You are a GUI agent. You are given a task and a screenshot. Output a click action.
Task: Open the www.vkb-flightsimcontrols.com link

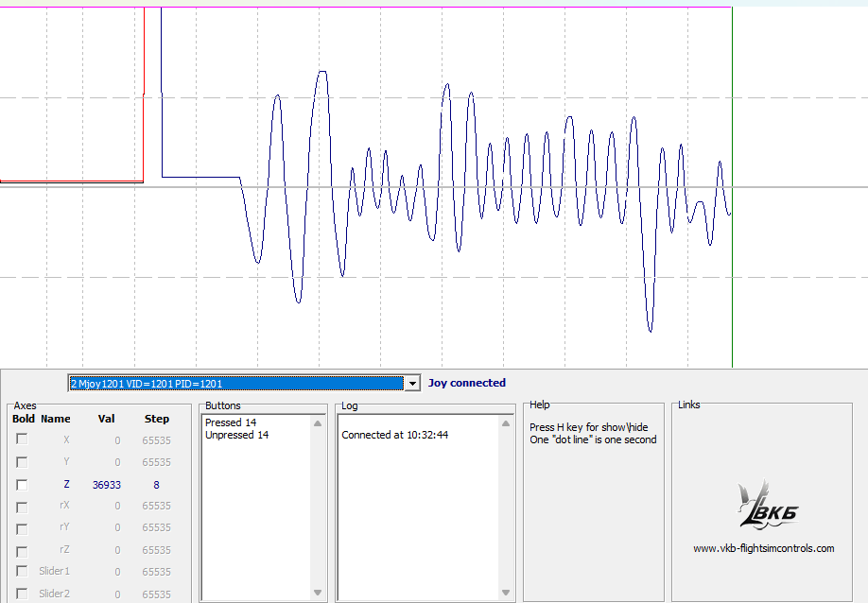[x=763, y=548]
